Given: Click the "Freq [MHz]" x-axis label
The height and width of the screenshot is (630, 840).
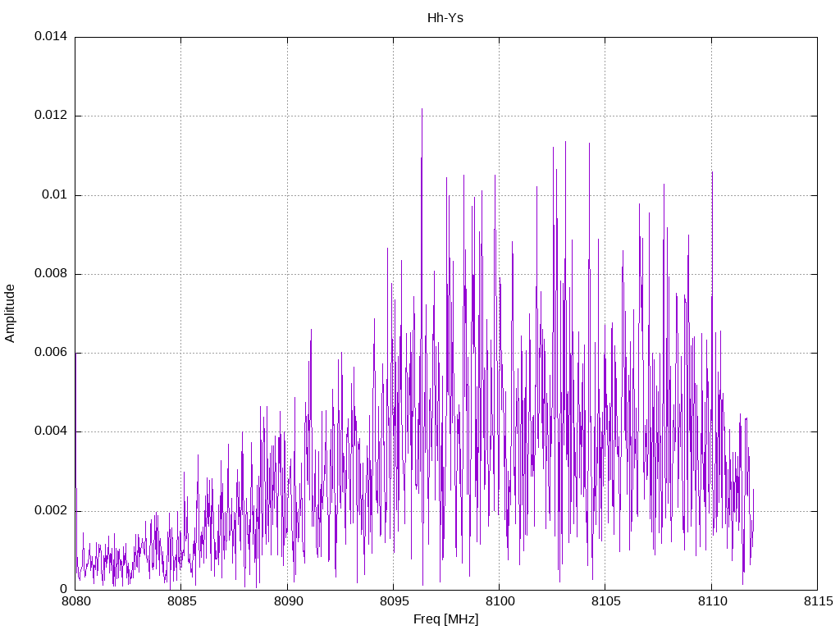Looking at the screenshot, I should [445, 619].
